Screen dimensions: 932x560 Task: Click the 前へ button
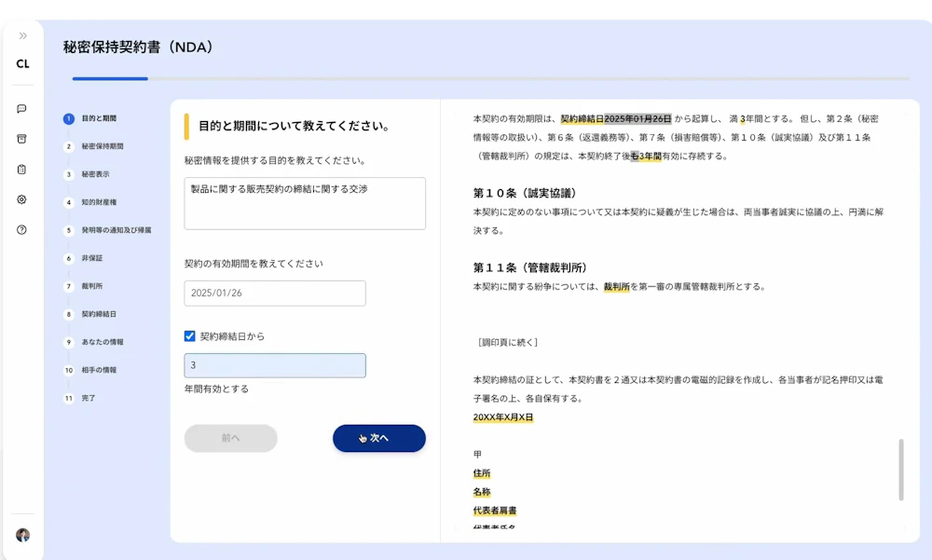[x=230, y=438]
